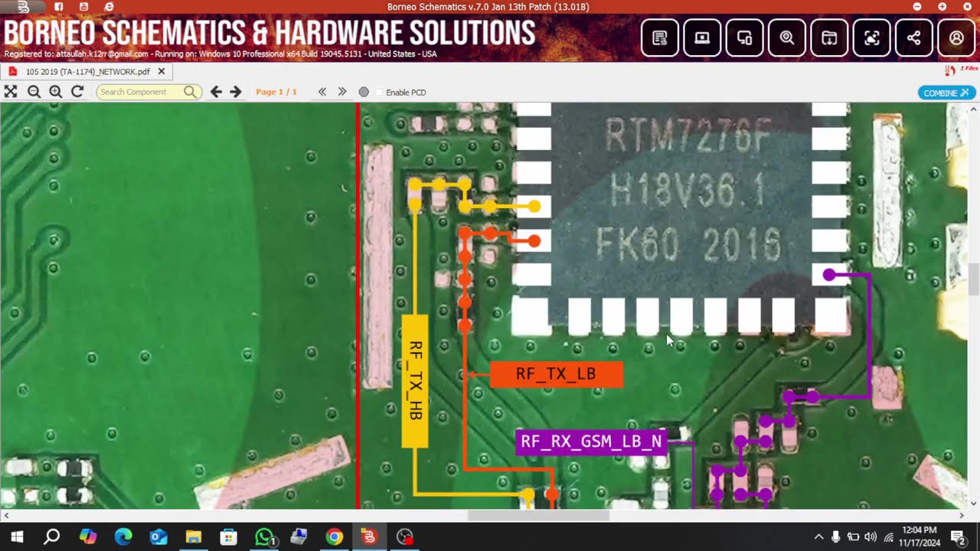Open Windows taskbar search
The image size is (980, 551).
52,536
